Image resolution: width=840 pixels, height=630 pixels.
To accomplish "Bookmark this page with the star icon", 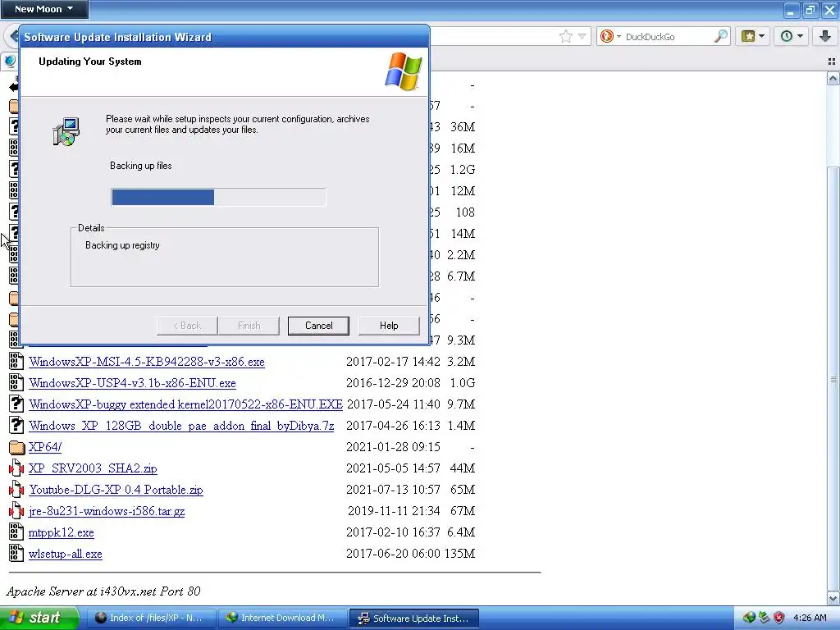I will click(x=566, y=36).
